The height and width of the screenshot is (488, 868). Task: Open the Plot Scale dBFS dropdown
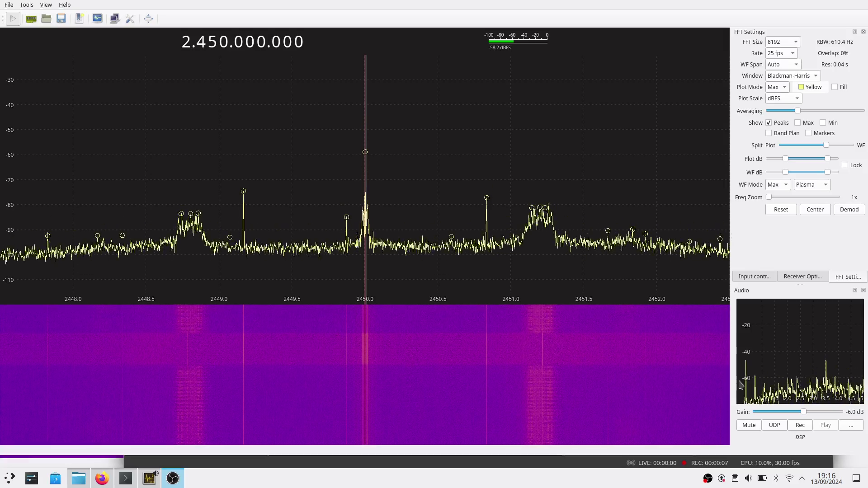(x=783, y=99)
